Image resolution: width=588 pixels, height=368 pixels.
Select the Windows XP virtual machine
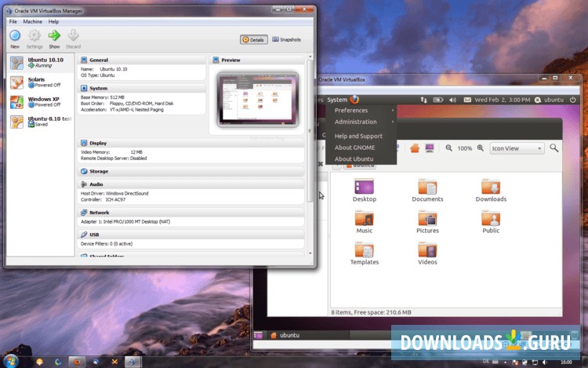(41, 102)
